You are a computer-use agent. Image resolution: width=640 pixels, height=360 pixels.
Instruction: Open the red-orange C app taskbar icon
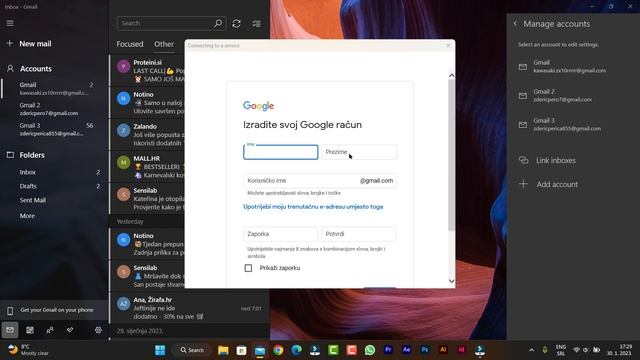coord(351,350)
